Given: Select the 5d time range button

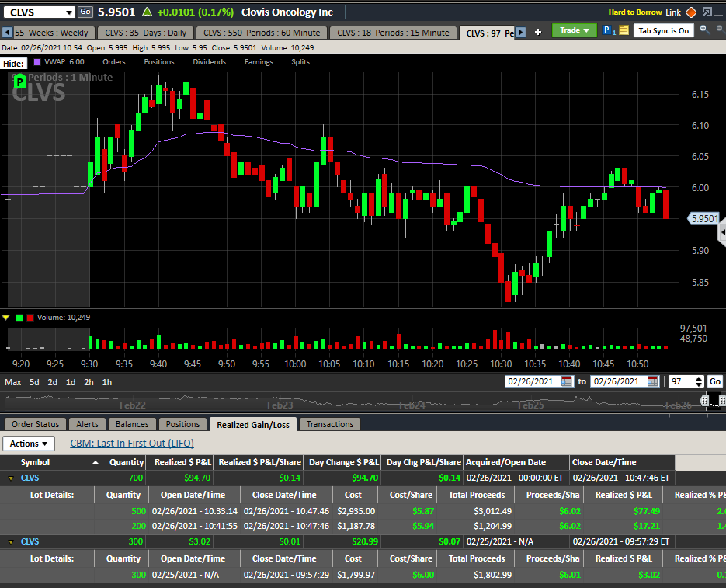Looking at the screenshot, I should pos(34,382).
